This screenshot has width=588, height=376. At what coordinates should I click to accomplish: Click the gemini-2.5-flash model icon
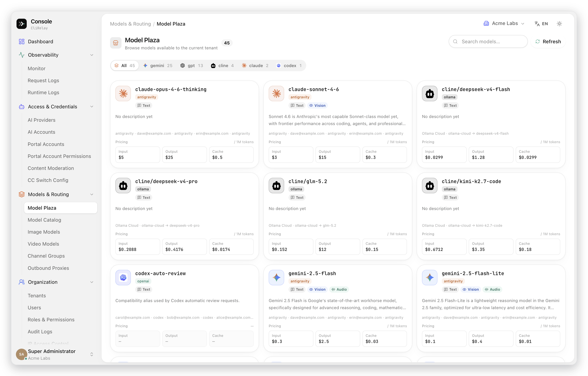pos(276,277)
